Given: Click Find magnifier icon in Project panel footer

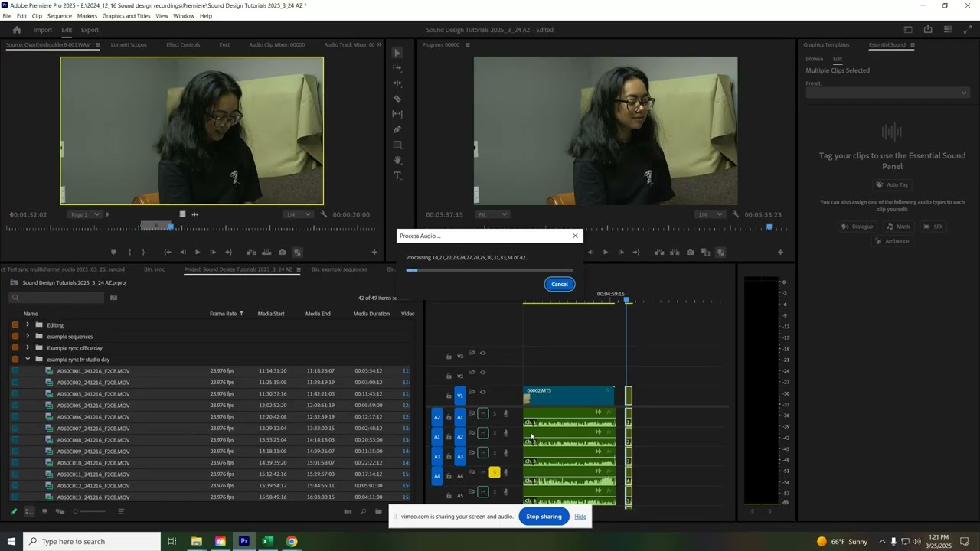Looking at the screenshot, I should click(x=363, y=511).
